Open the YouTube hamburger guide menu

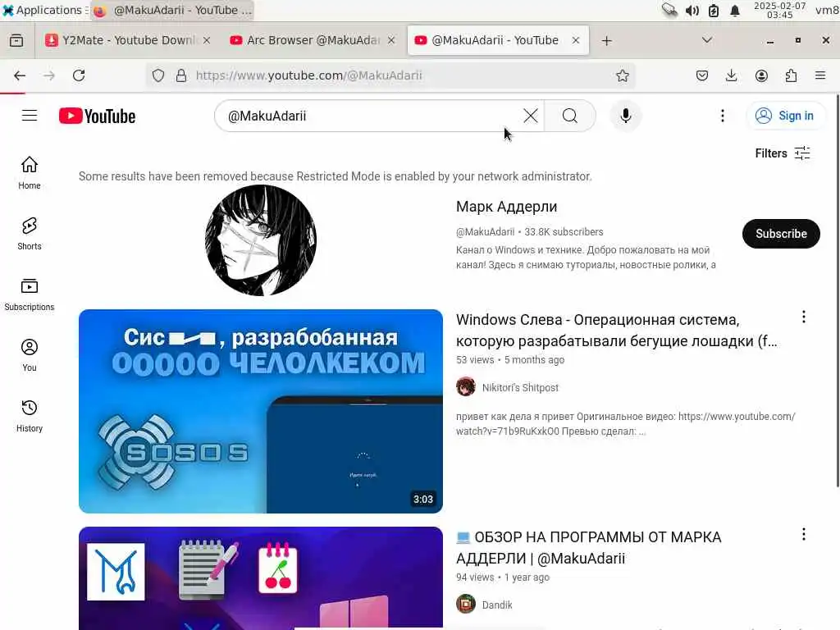tap(30, 116)
